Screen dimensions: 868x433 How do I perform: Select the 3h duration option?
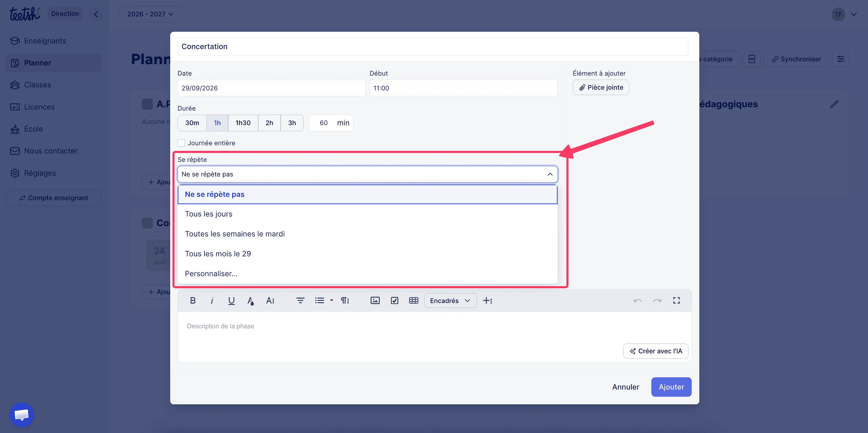pos(292,123)
